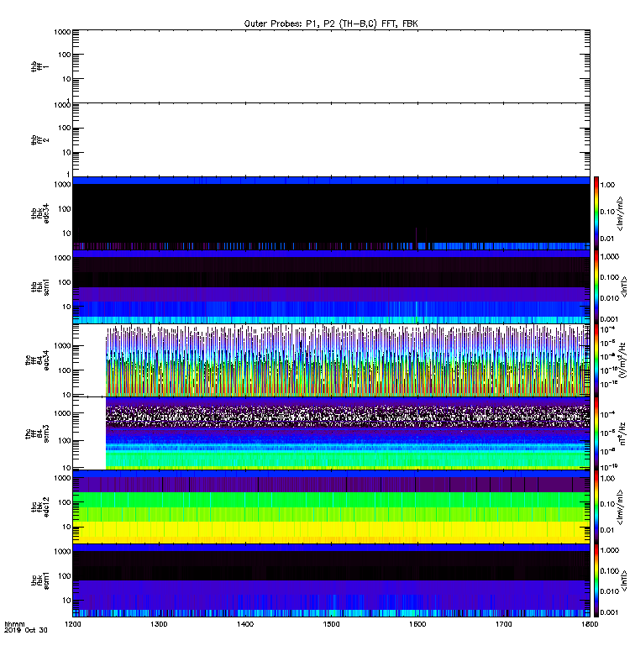Click inside the empty thb fff 2 plot panel
Viewport: 630px width, 672px height.
(331, 139)
